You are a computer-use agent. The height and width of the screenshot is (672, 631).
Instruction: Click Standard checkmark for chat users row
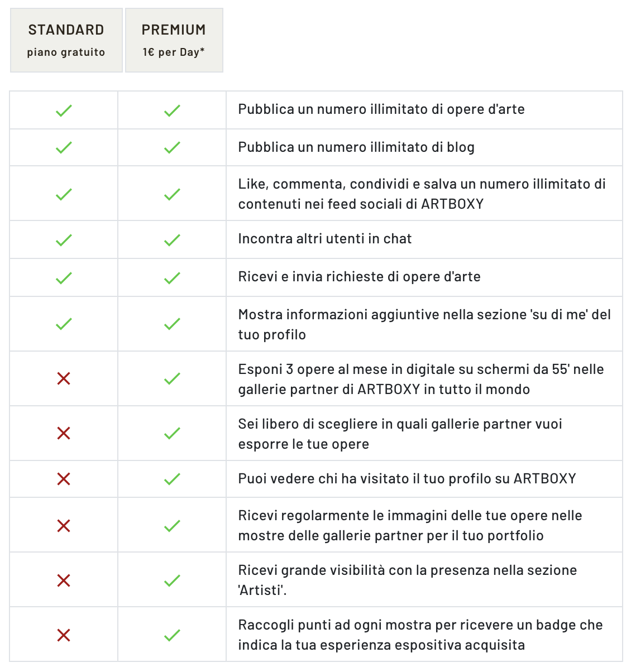click(x=64, y=240)
